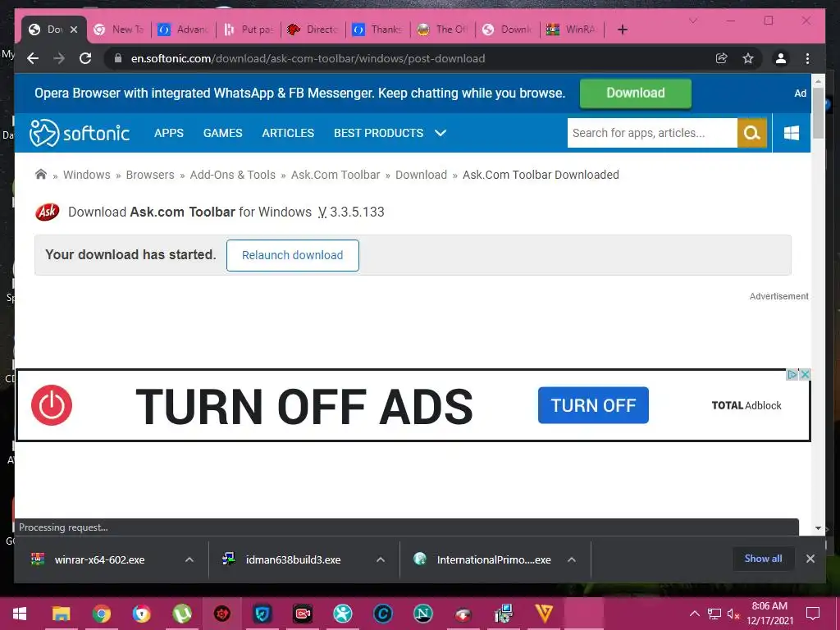
Task: Switch to the Put pas tab
Action: tap(249, 30)
